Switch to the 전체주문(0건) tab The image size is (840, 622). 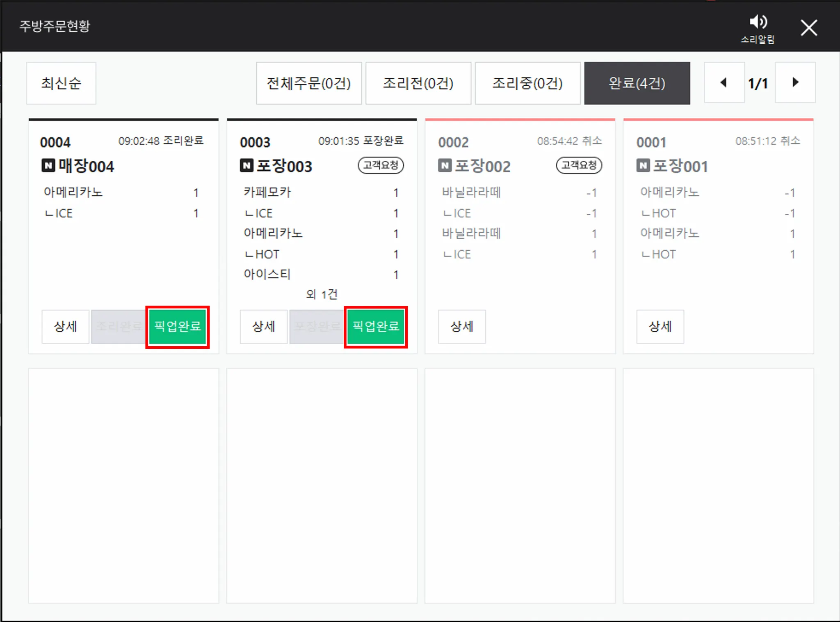pos(309,83)
